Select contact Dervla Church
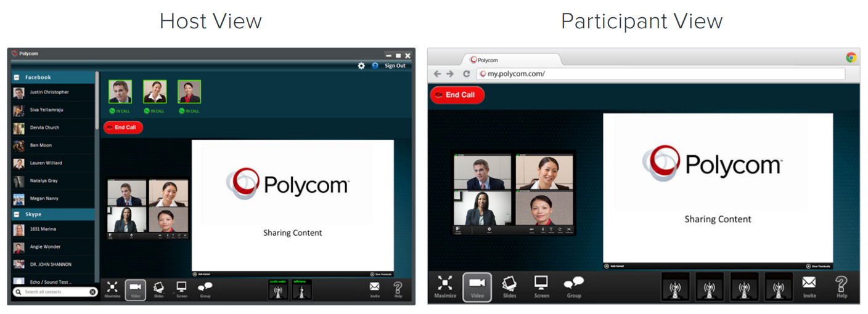Image resolution: width=868 pixels, height=314 pixels. pyautogui.click(x=53, y=127)
